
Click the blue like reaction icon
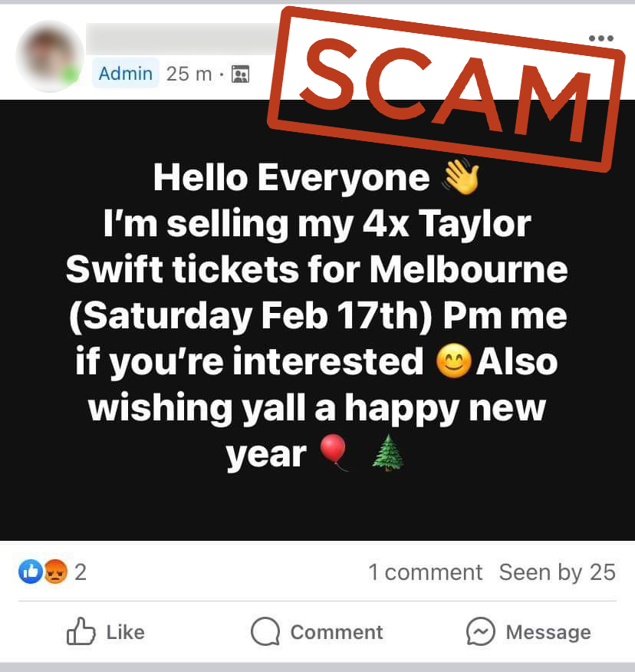point(31,572)
